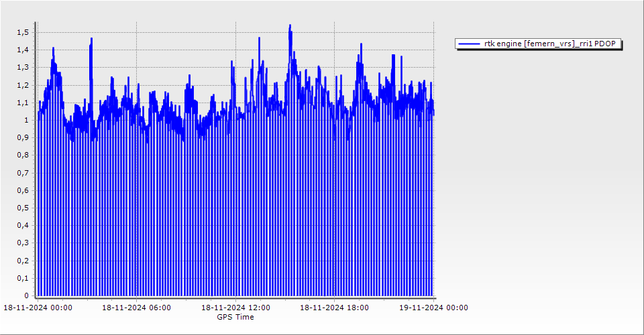The image size is (644, 335).
Task: Click the 0,9 value on Y axis
Action: (23, 137)
